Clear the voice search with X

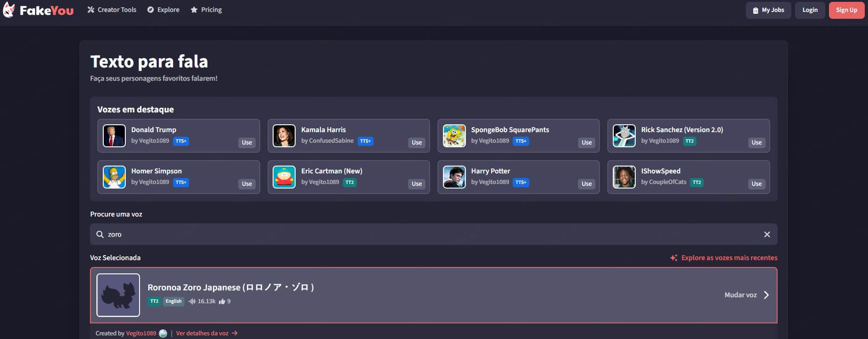(x=767, y=234)
